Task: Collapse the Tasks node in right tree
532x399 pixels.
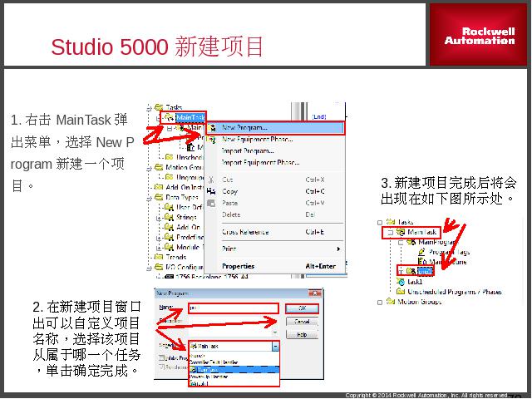Action: click(x=380, y=223)
